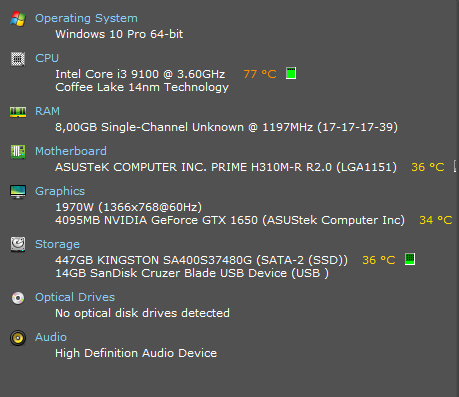
Task: Click the Audio speaker icon
Action: tap(18, 338)
